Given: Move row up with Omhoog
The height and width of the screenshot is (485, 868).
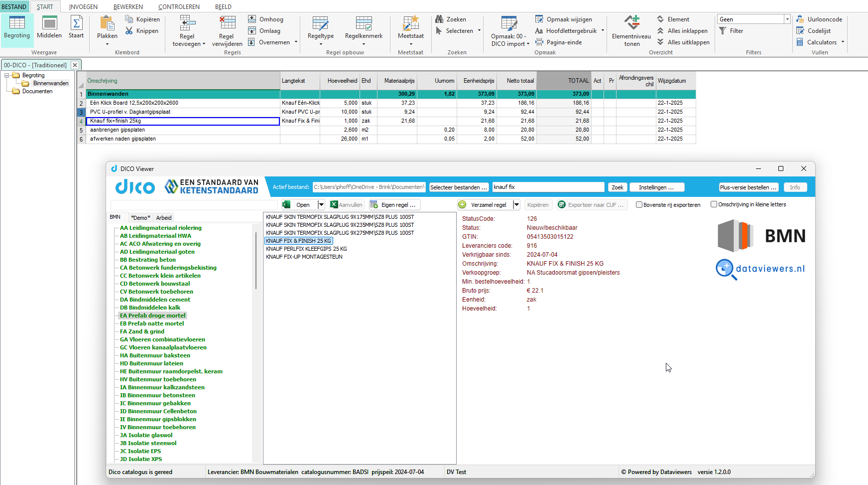Looking at the screenshot, I should pos(266,19).
